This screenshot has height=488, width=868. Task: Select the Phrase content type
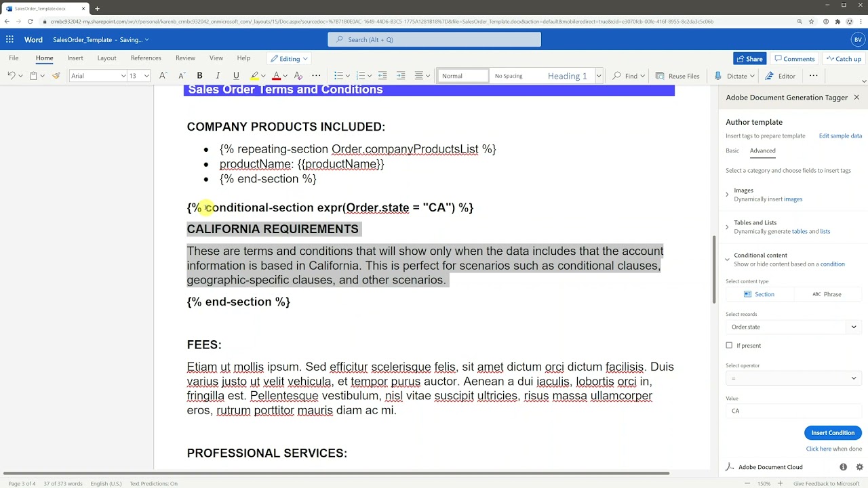pyautogui.click(x=827, y=294)
